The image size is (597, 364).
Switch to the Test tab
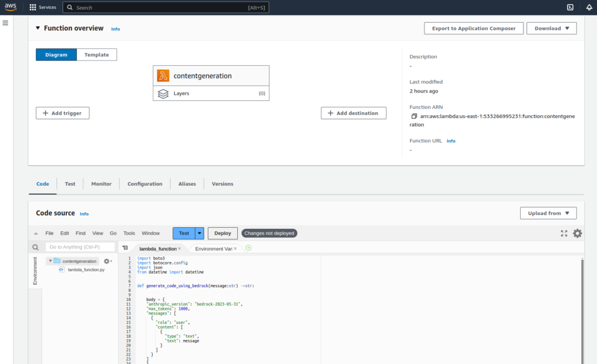(x=70, y=183)
